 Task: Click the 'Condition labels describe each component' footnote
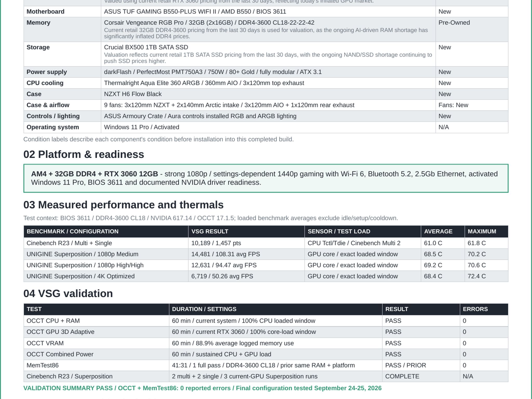coord(158,139)
